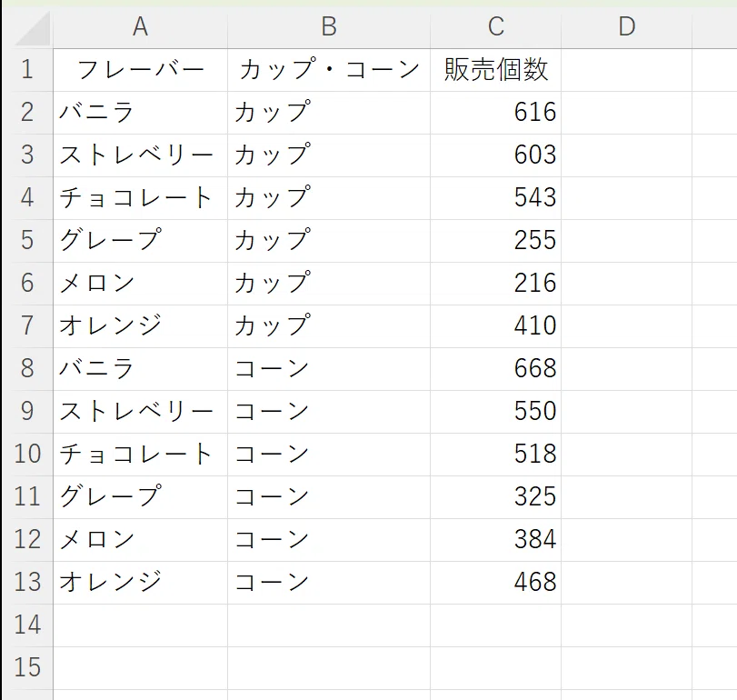Select the value 410
The image size is (737, 700).
click(x=496, y=326)
